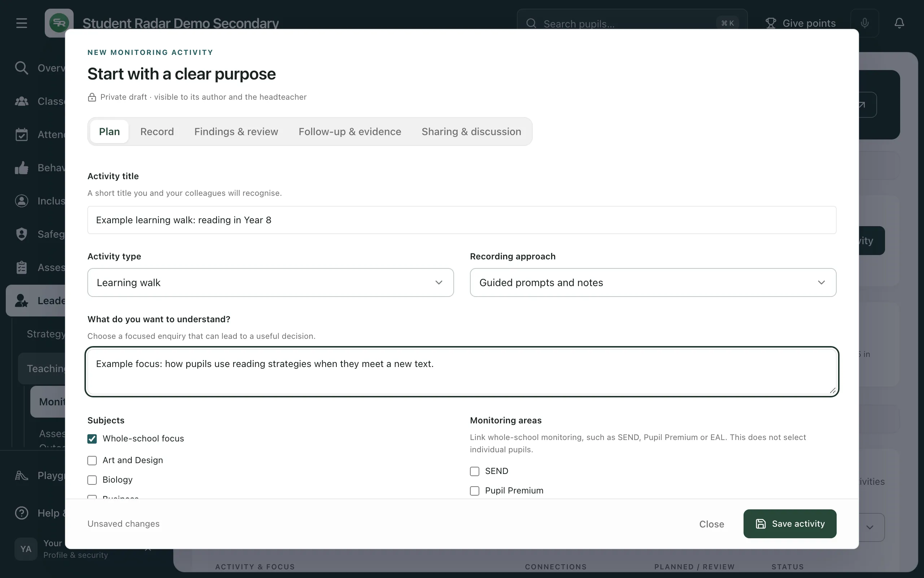The width and height of the screenshot is (924, 578).
Task: Open the hamburger menu icon
Action: [x=22, y=23]
